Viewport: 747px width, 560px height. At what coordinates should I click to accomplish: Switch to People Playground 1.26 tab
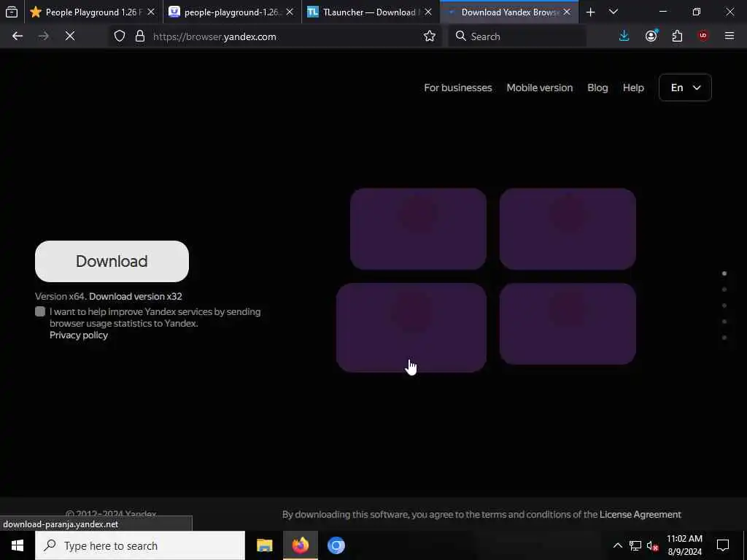pyautogui.click(x=86, y=12)
